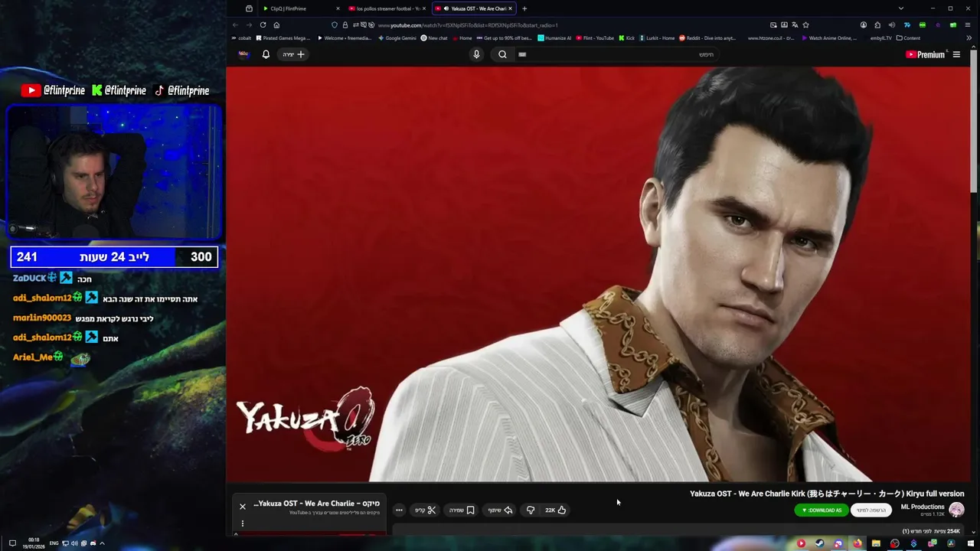Open the browser application menu

click(967, 24)
